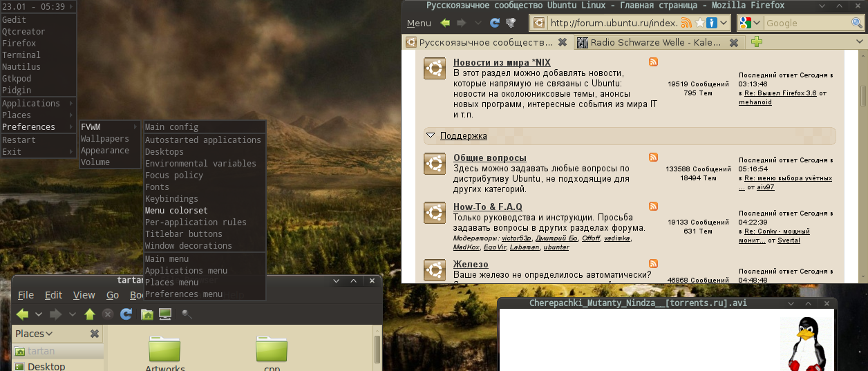Click the RSS feed icon in the URL bar
The width and height of the screenshot is (868, 371).
coord(686,23)
